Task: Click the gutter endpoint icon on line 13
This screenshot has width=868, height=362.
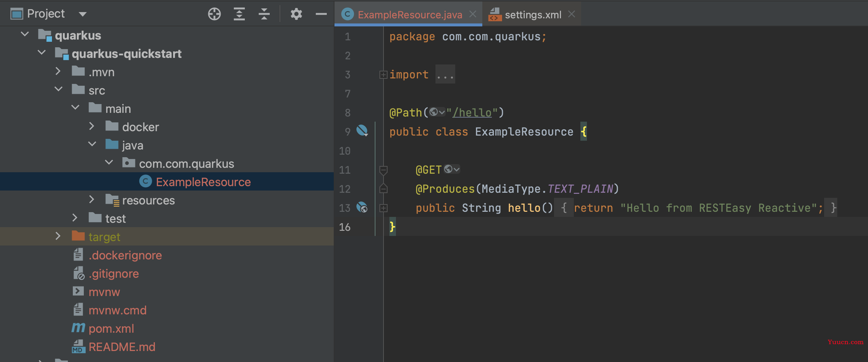Action: click(362, 207)
